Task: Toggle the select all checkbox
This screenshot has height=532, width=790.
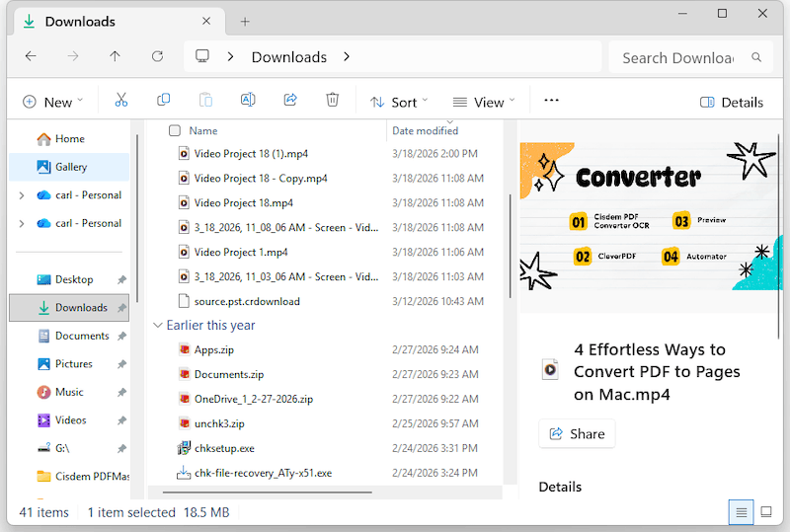Action: (175, 130)
